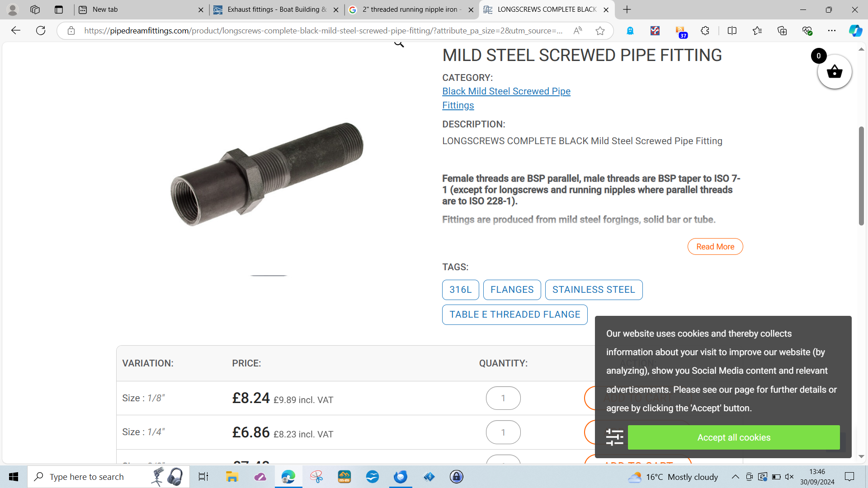Expand the description with Read More
Image resolution: width=868 pixels, height=488 pixels.
click(715, 247)
